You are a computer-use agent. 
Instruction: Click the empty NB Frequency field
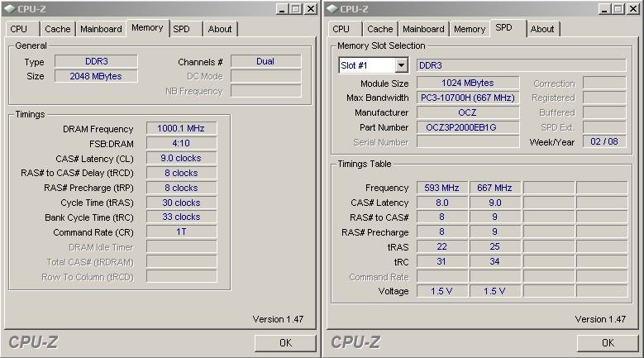click(265, 91)
